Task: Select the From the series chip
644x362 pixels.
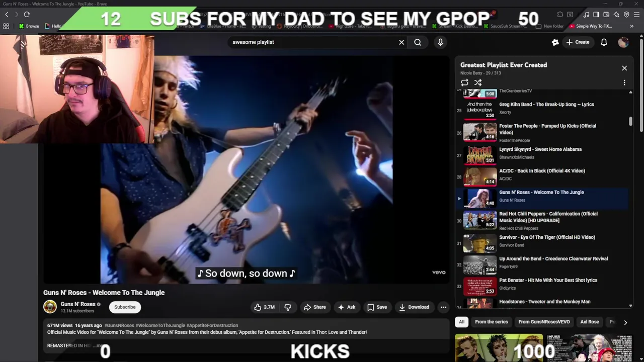Action: pyautogui.click(x=492, y=322)
